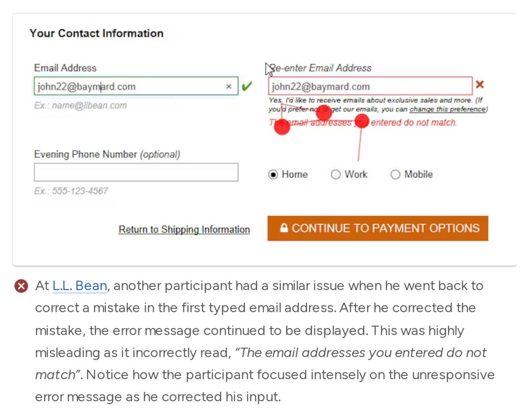Image resolution: width=529 pixels, height=420 pixels.
Task: Open the Return to Shipping Information link
Action: (x=184, y=230)
